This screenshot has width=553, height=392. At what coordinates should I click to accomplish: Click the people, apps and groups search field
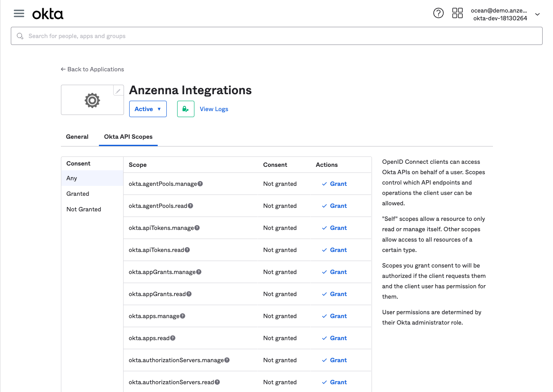tap(276, 36)
